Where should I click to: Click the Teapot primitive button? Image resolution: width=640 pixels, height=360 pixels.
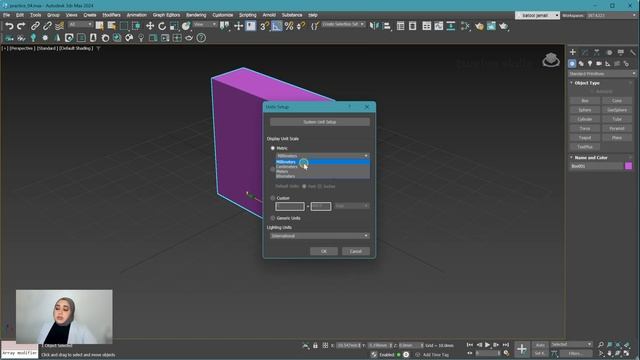coord(585,138)
